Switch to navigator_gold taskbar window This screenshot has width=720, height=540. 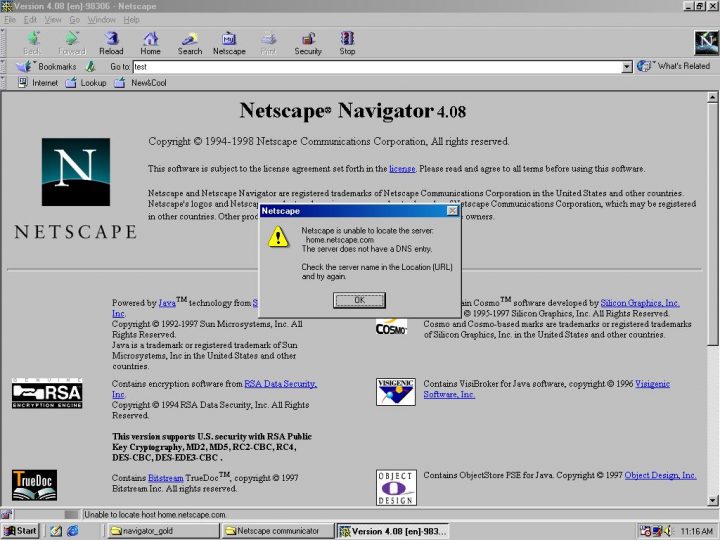point(163,531)
